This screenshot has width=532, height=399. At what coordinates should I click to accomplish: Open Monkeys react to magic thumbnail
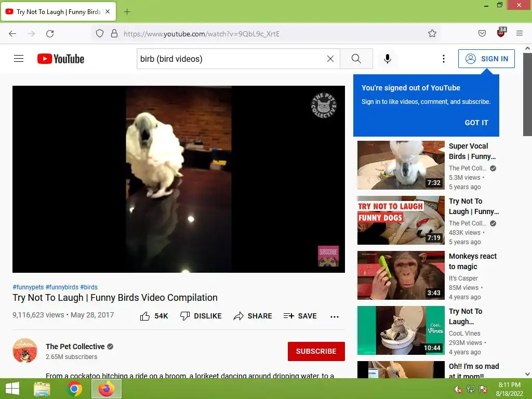point(401,275)
